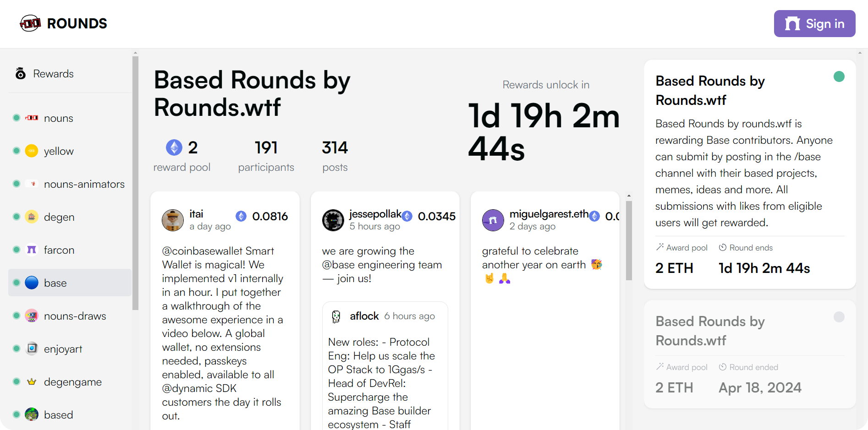Open the farcon arch icon
Viewport: 868px width, 430px height.
(x=32, y=250)
